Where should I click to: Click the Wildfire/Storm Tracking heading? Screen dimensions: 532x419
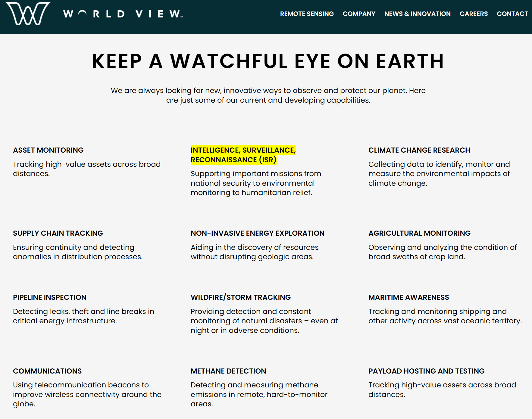click(x=240, y=297)
